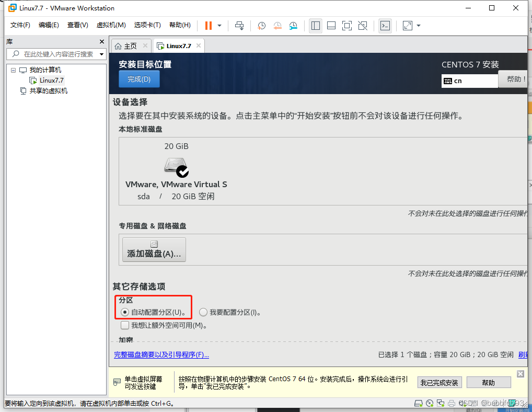Click the stretch guest display icon
This screenshot has width=532, height=412.
(x=408, y=26)
